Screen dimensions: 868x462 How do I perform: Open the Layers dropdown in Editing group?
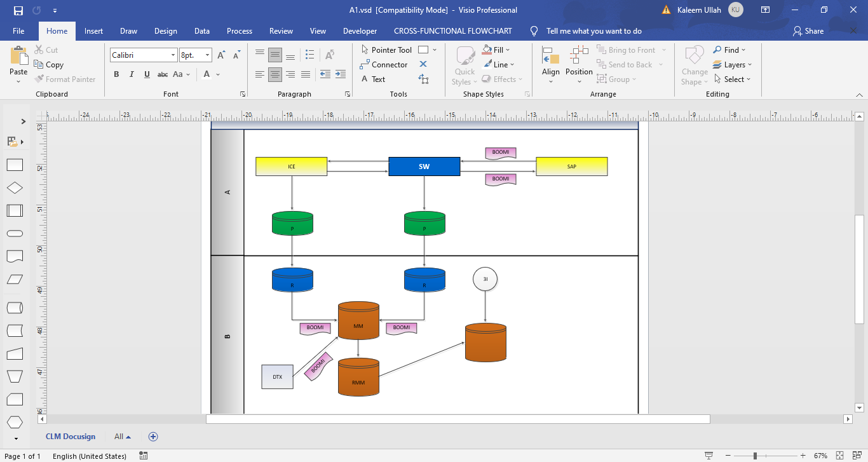tap(733, 64)
